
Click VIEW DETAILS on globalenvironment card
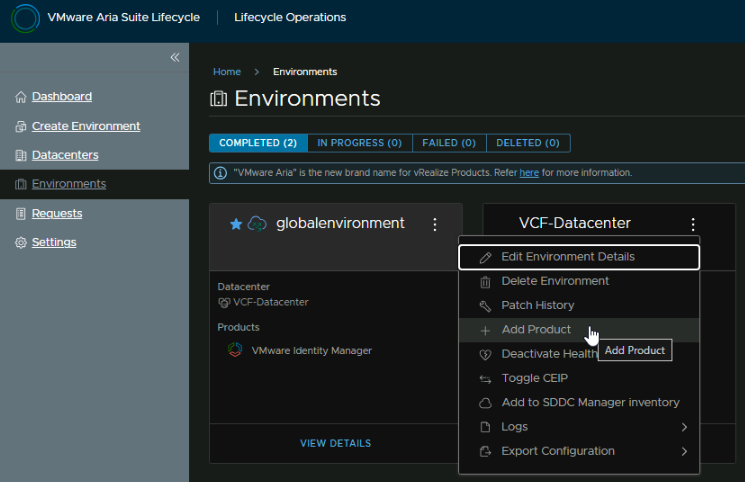335,443
